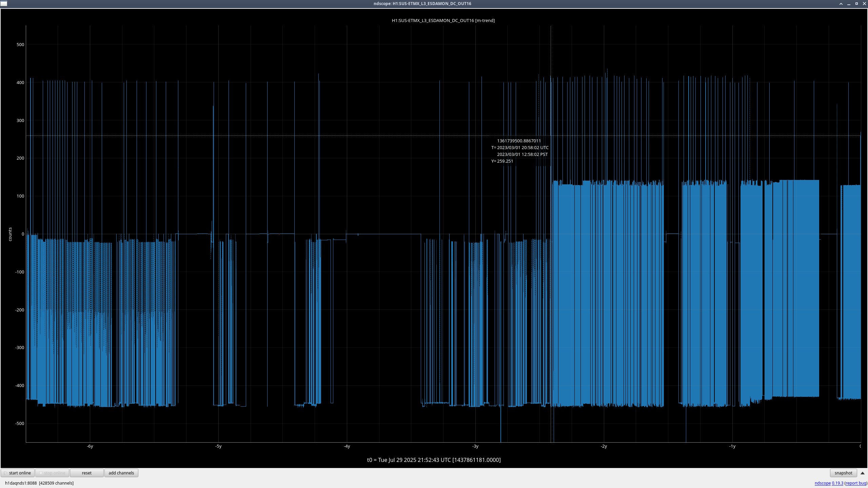
Task: Minimize the ndscope window
Action: tap(849, 4)
